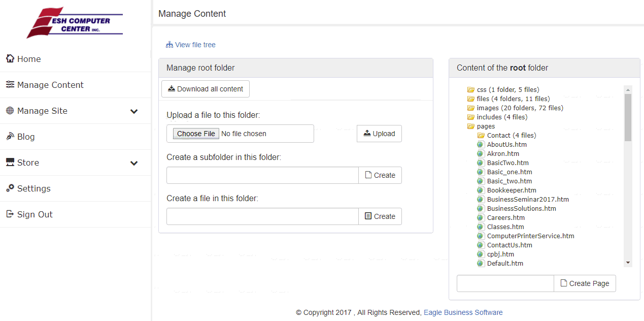The height and width of the screenshot is (321, 644).
Task: Open Settings from the sidebar
Action: 33,188
